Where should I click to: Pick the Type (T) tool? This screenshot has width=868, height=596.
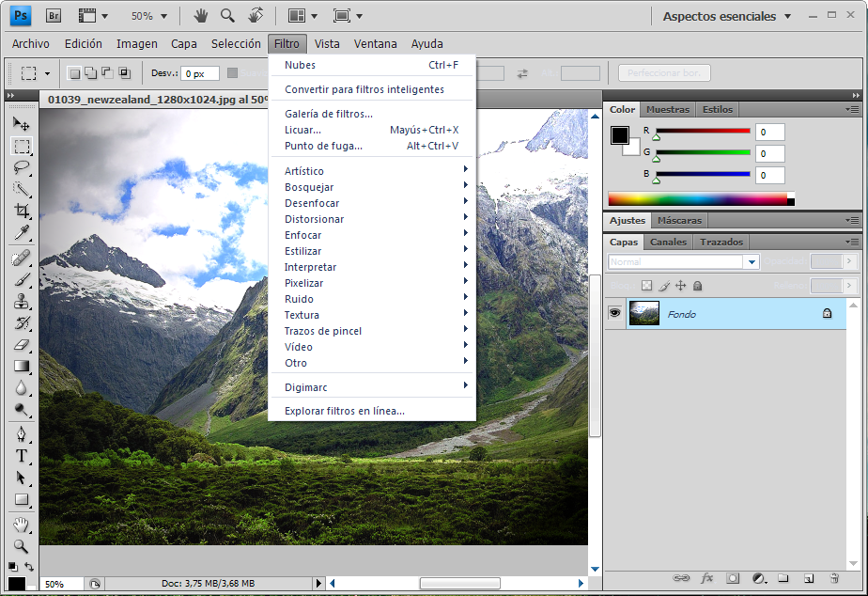click(22, 456)
